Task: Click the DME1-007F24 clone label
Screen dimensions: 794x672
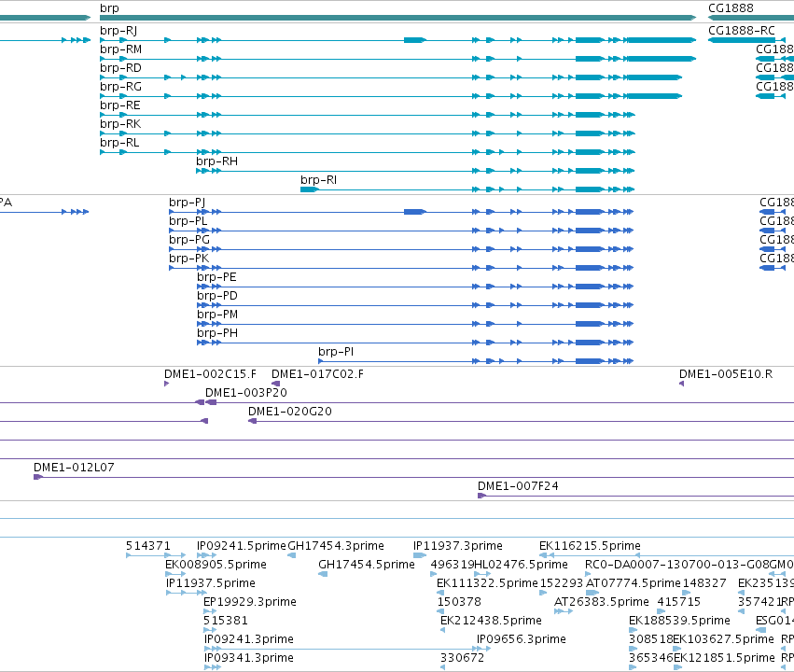Action: 518,486
